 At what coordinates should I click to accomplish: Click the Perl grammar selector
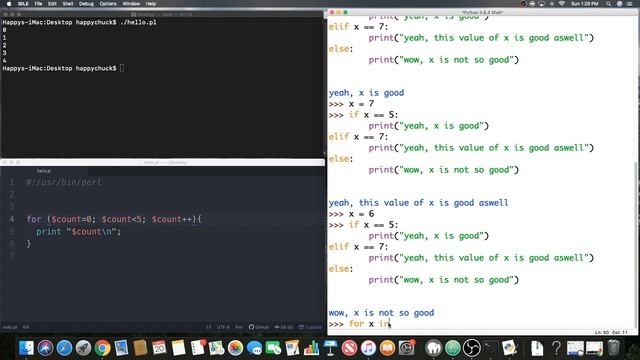pyautogui.click(x=239, y=327)
